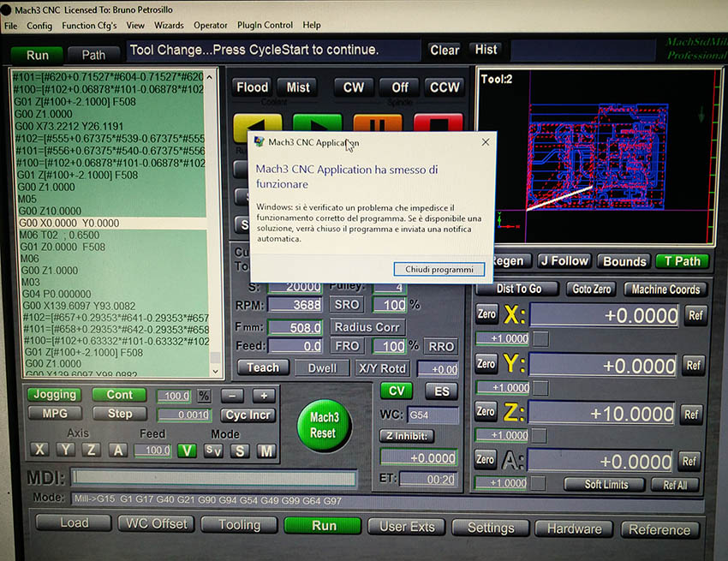The width and height of the screenshot is (728, 561).
Task: Click the green Cycle Start play button
Action: [x=317, y=123]
